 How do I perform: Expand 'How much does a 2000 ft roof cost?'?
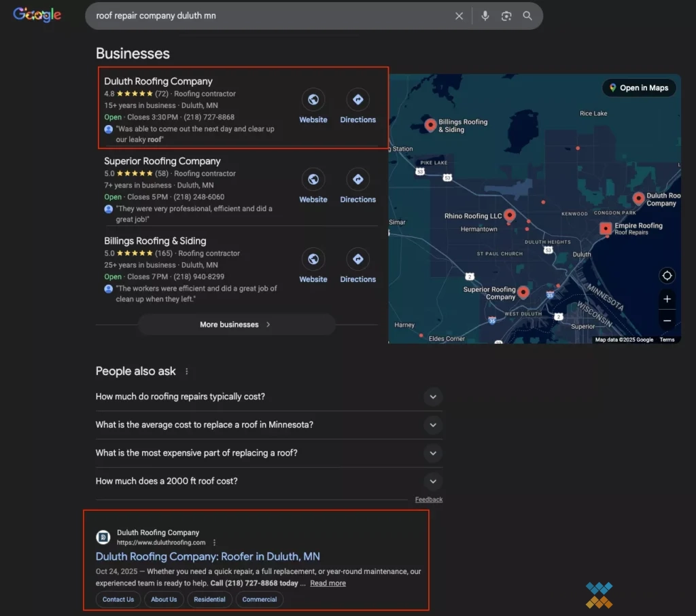pyautogui.click(x=433, y=481)
